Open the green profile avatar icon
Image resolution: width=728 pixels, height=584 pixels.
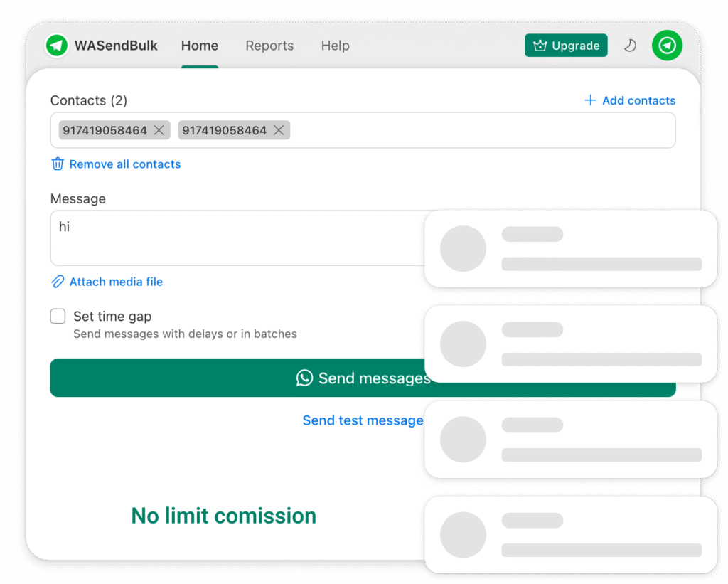(667, 46)
